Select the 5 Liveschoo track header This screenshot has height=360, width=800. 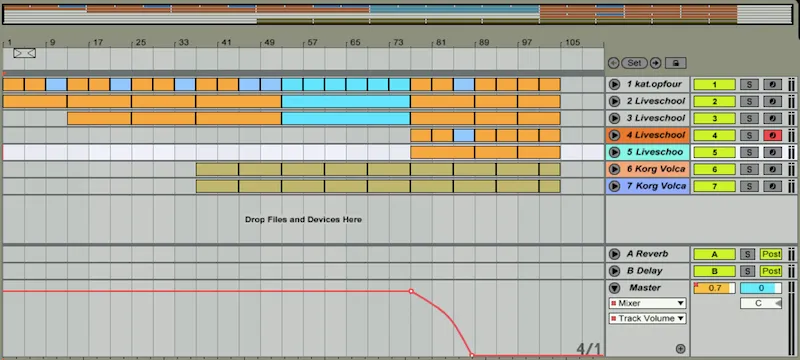click(x=647, y=152)
